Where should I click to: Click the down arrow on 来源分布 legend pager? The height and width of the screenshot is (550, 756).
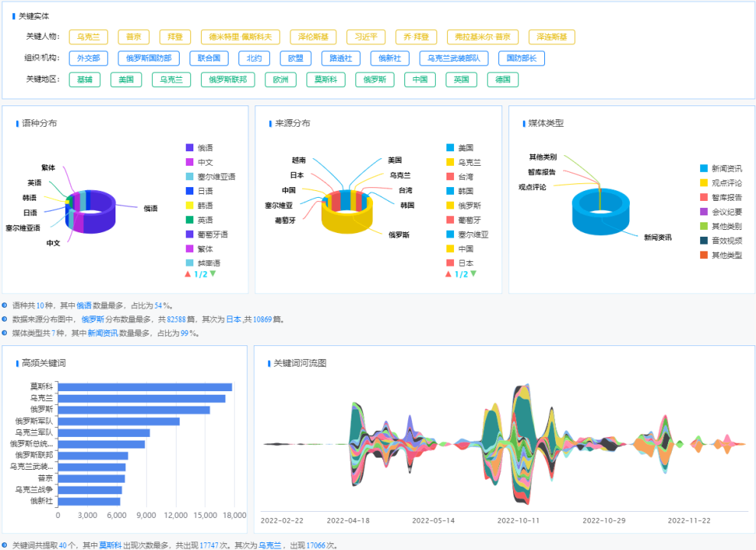473,273
